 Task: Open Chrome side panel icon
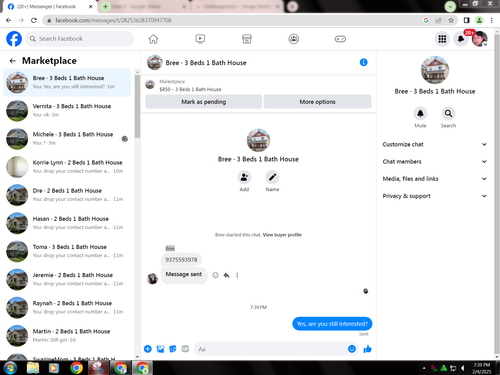467,20
